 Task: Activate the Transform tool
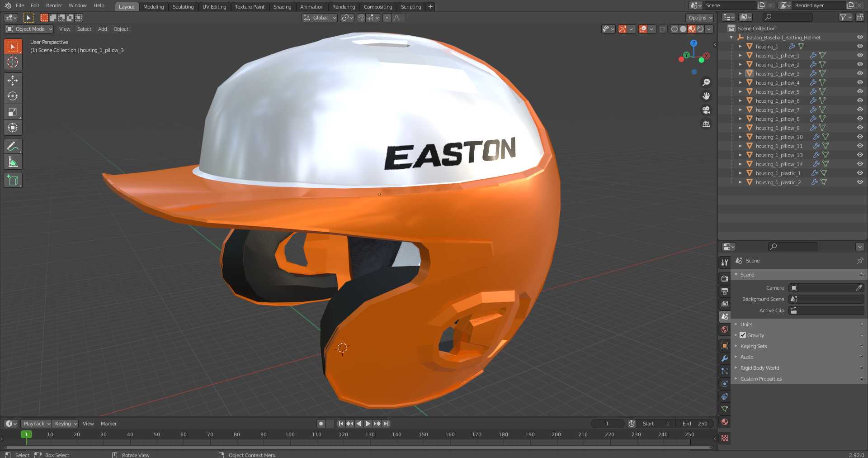pyautogui.click(x=13, y=128)
